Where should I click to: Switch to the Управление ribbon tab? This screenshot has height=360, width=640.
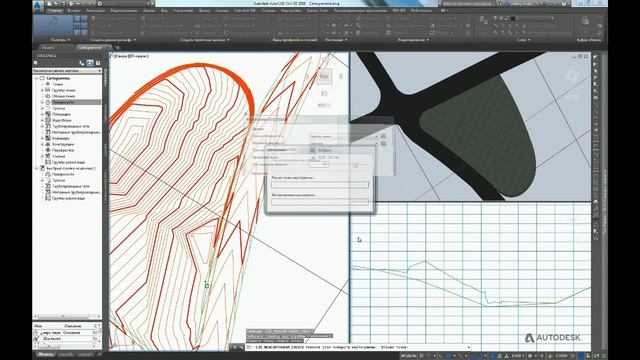point(182,10)
